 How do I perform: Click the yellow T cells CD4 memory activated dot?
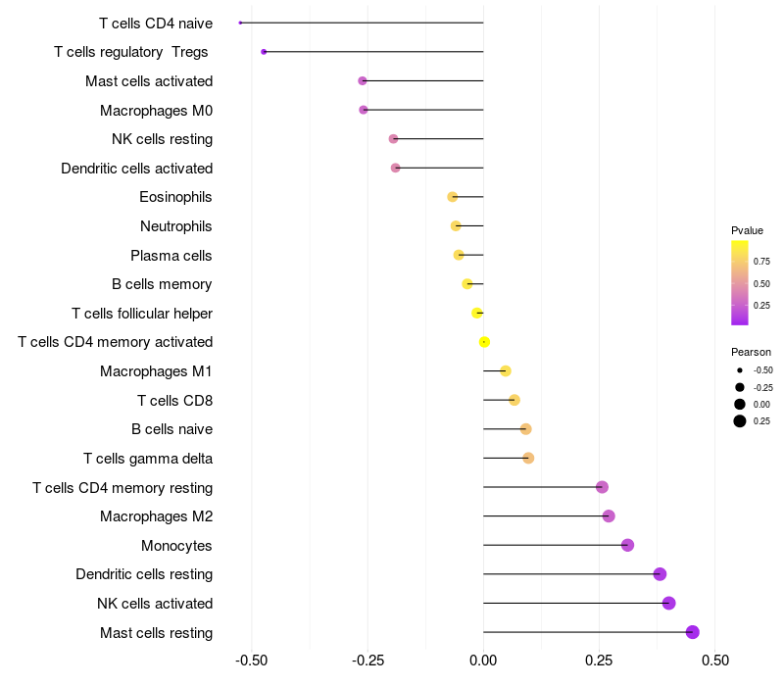click(x=484, y=342)
